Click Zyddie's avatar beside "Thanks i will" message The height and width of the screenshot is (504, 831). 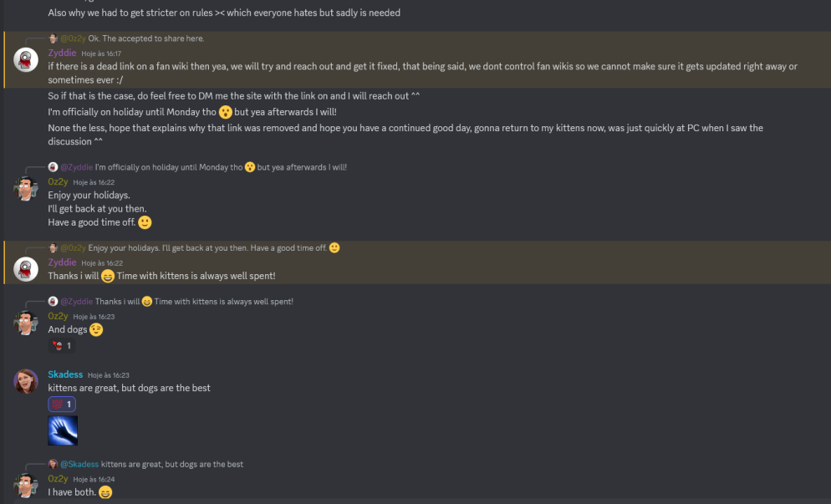click(x=26, y=268)
